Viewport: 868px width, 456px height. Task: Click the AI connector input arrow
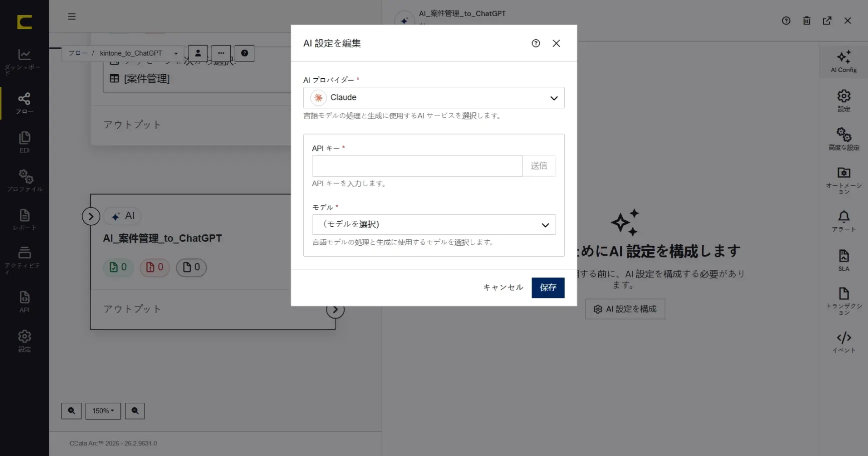(x=91, y=217)
